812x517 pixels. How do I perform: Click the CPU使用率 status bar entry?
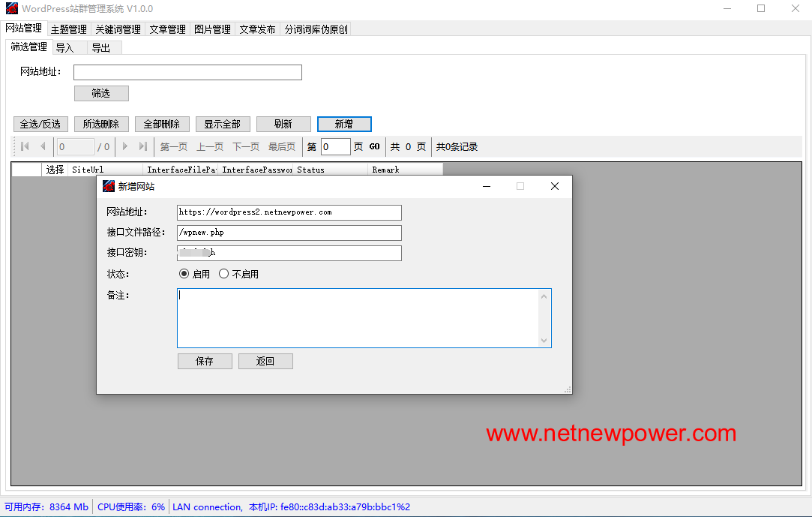coord(131,506)
